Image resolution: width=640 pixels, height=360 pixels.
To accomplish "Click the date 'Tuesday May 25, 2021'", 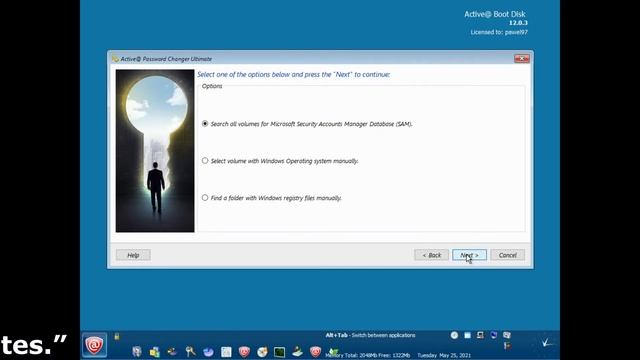I will 444,356.
